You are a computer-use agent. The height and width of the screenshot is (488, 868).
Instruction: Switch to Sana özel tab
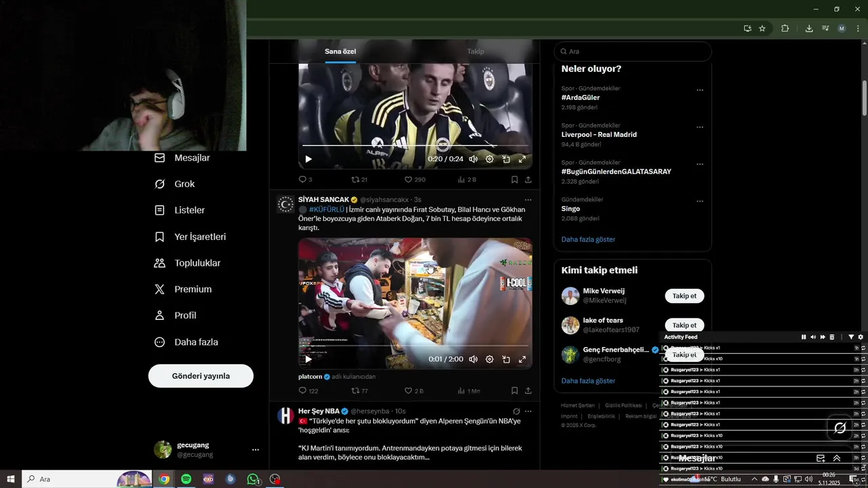pyautogui.click(x=340, y=52)
